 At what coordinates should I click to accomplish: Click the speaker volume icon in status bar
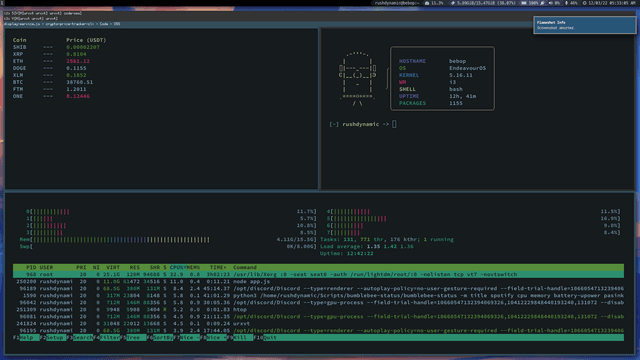pos(550,3)
